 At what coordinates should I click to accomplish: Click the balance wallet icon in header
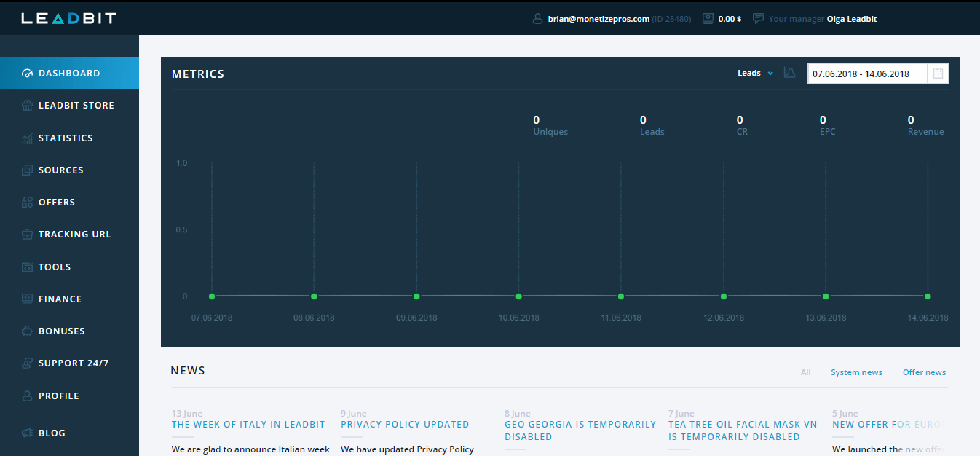[x=708, y=19]
